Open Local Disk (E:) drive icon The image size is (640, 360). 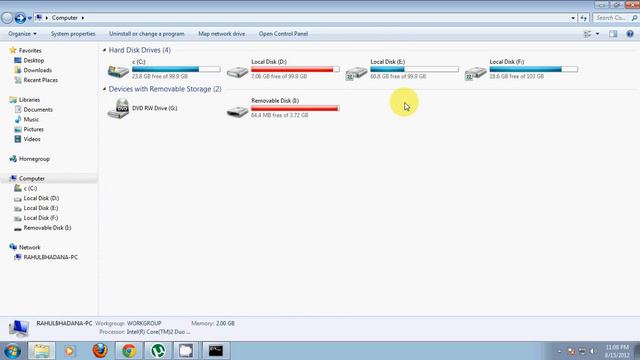pos(356,73)
